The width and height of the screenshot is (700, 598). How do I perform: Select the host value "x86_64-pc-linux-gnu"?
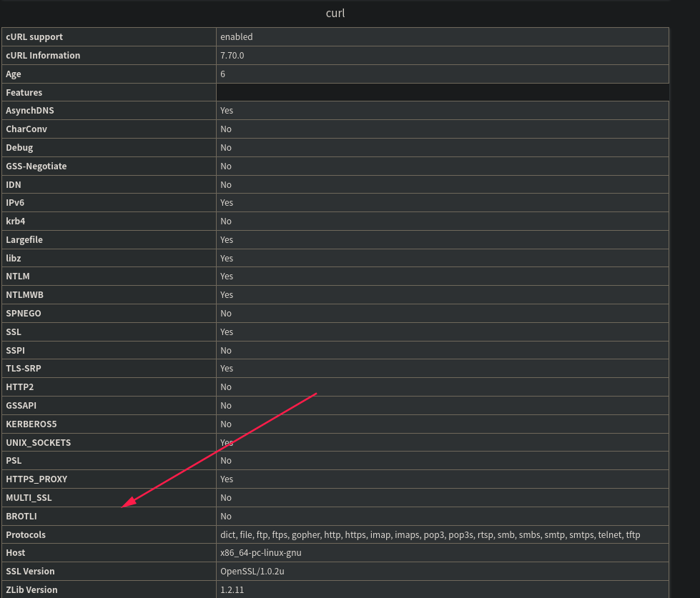[x=261, y=553]
